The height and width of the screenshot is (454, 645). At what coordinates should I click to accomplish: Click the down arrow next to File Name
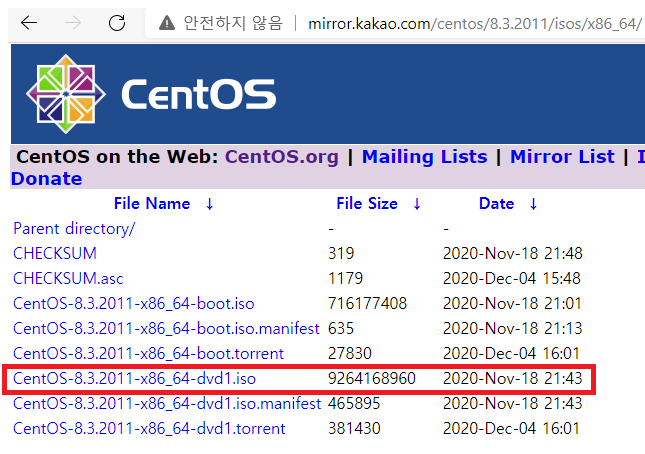209,204
